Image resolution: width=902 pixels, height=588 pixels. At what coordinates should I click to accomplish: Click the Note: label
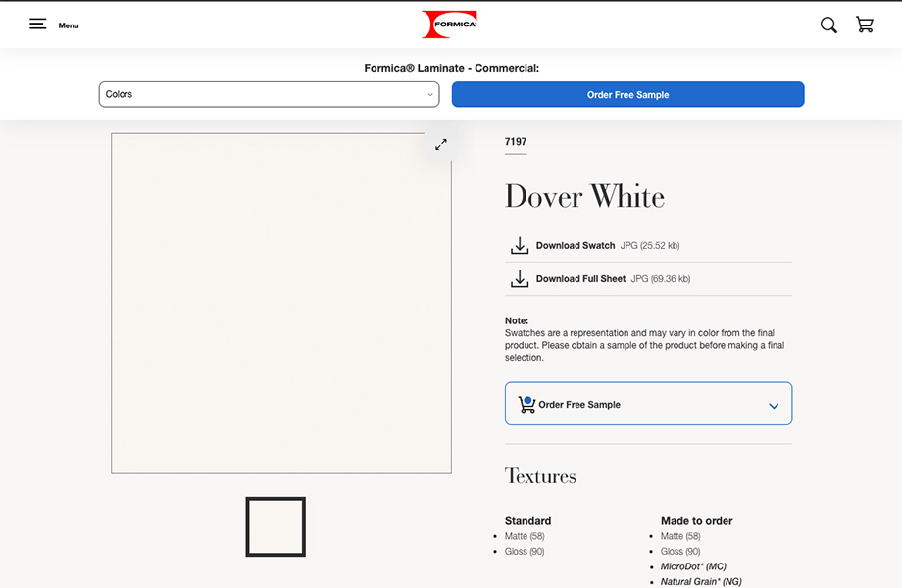point(517,320)
